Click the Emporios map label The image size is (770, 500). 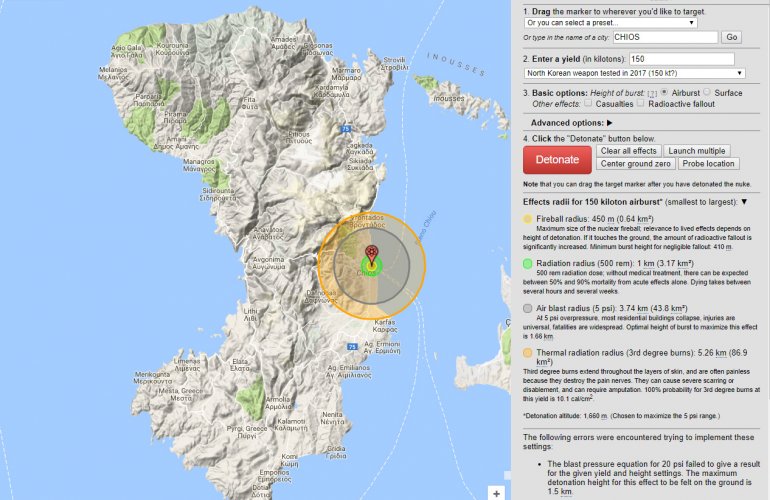[x=275, y=476]
